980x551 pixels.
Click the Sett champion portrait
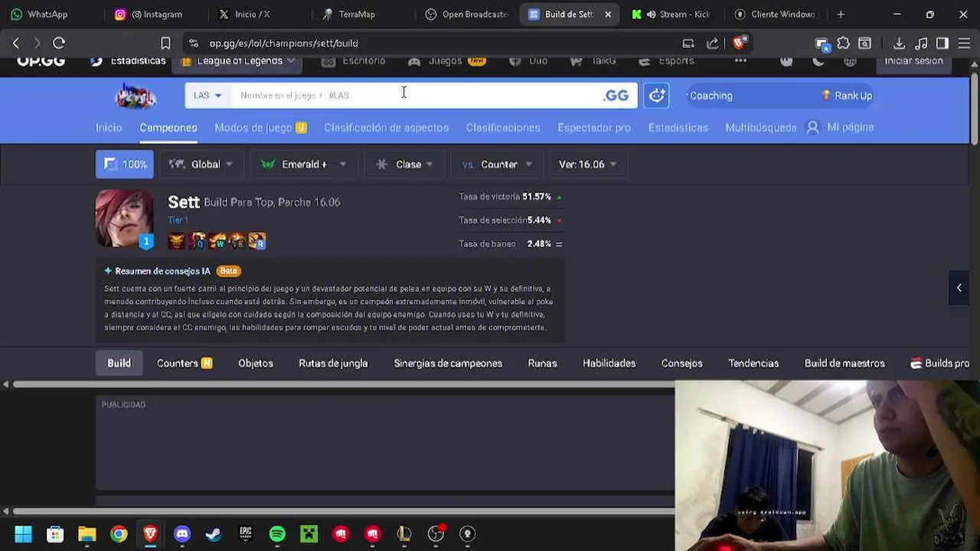pos(125,219)
